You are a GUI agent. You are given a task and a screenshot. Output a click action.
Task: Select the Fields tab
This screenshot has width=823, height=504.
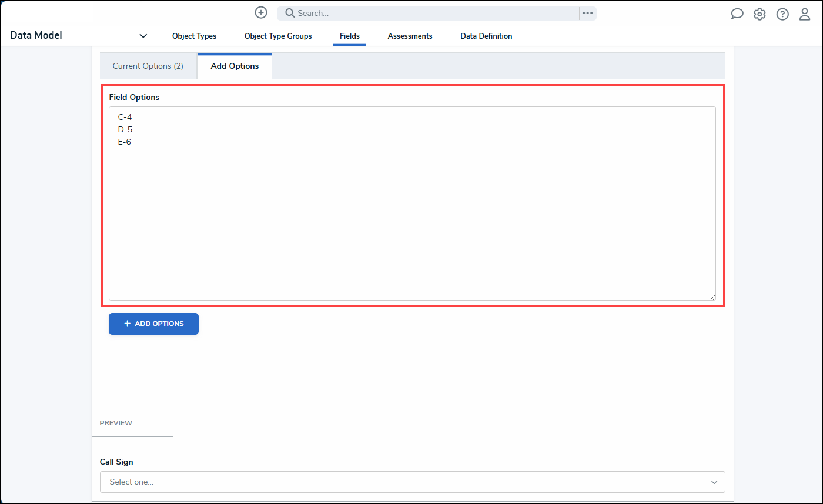tap(349, 36)
